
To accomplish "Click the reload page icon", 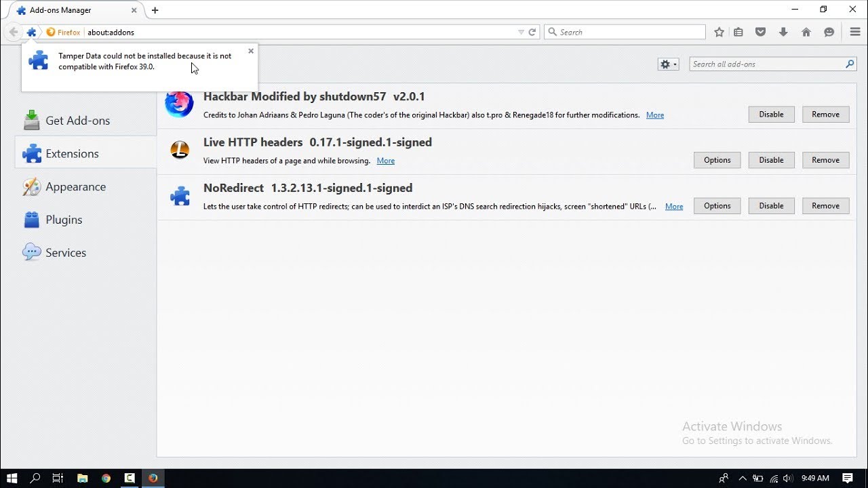I will click(x=532, y=32).
